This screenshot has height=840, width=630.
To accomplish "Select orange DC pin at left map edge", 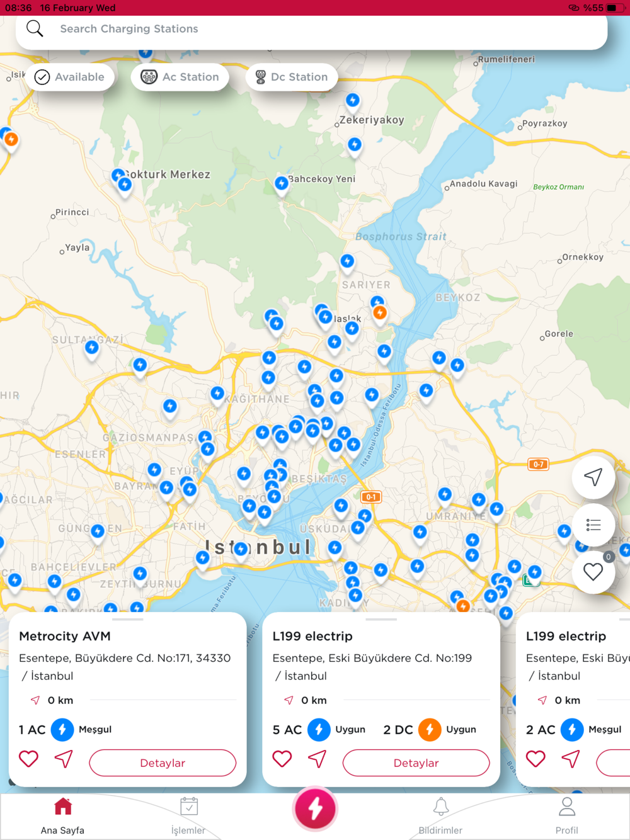I will (11, 141).
